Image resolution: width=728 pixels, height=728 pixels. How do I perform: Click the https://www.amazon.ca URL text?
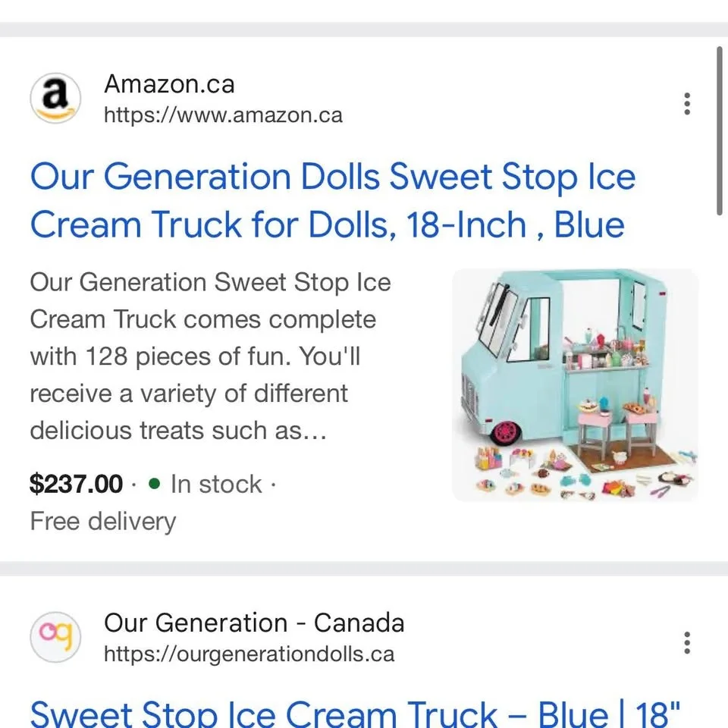223,115
